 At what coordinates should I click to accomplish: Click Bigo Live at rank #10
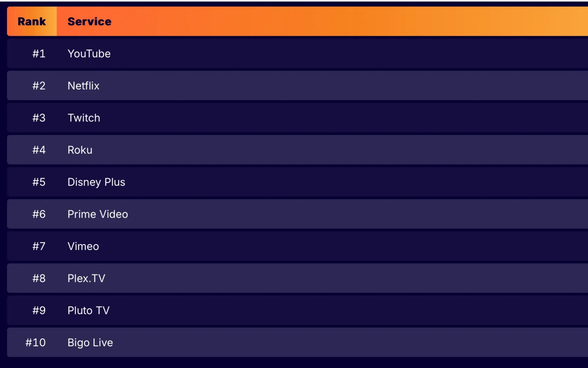[90, 342]
